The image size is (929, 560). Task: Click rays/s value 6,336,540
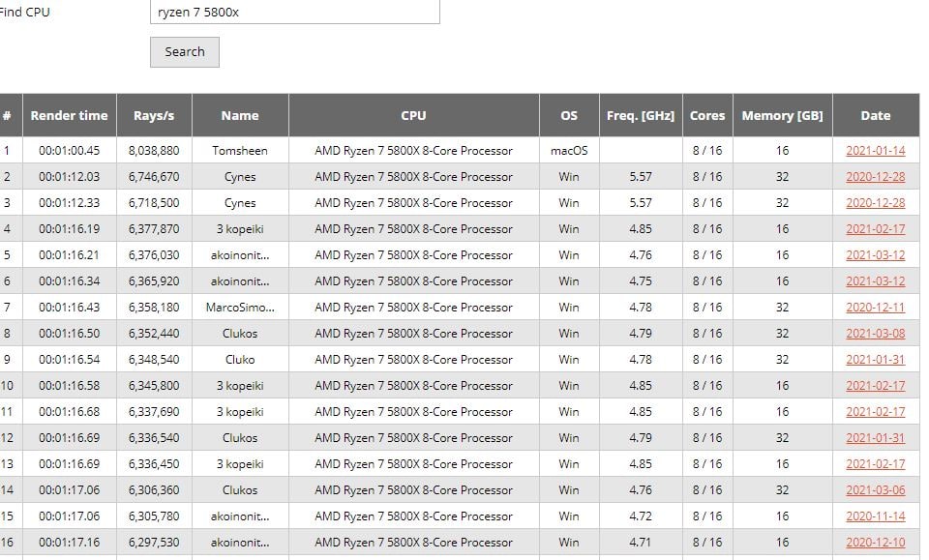point(154,437)
